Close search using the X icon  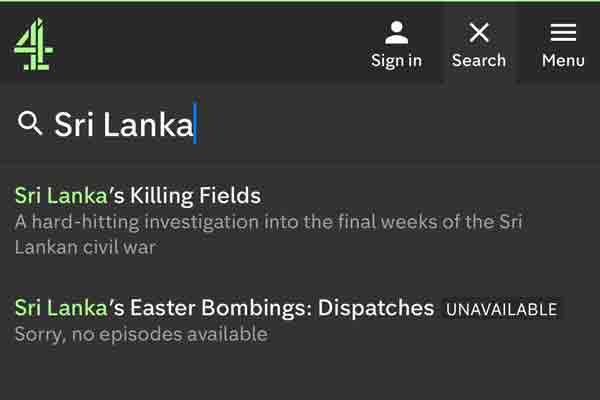[479, 33]
